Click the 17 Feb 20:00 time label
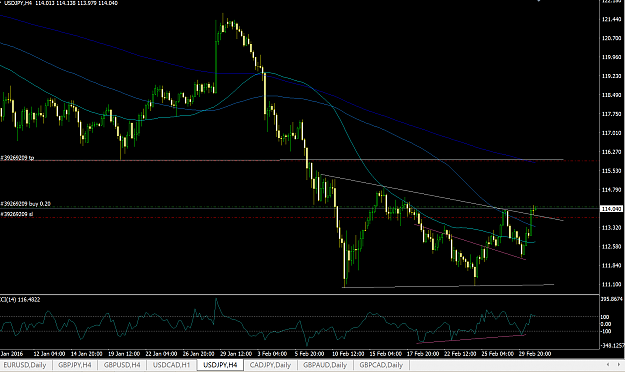This screenshot has width=625, height=372. click(423, 354)
